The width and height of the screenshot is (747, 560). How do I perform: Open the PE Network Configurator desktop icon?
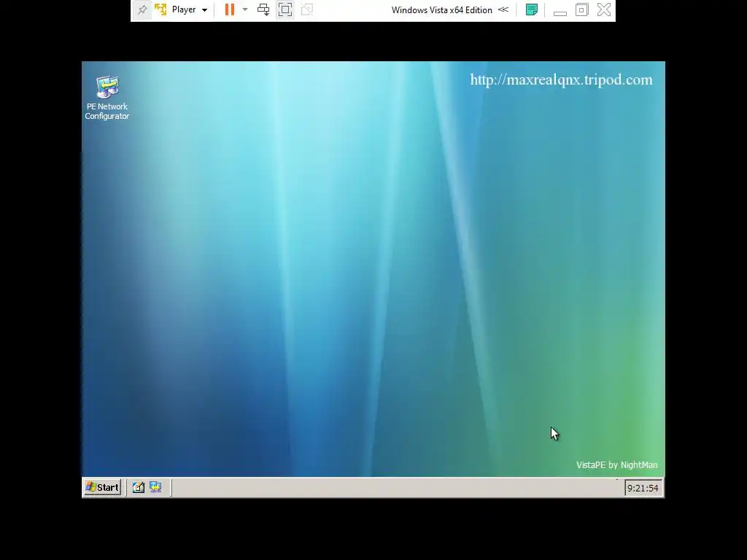pos(107,98)
